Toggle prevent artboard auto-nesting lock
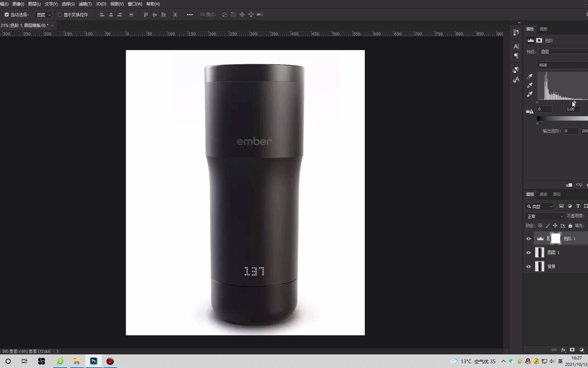Image resolution: width=588 pixels, height=368 pixels. click(x=563, y=226)
